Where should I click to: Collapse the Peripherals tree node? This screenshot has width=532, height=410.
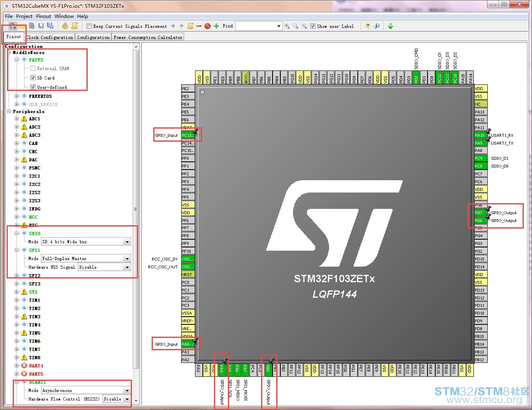pos(9,111)
